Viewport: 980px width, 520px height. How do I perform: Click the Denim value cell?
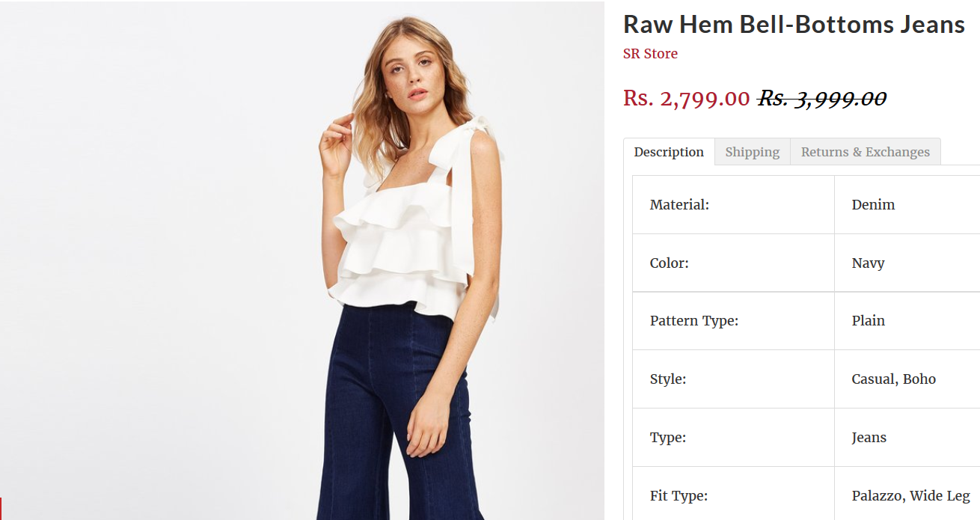click(x=907, y=205)
